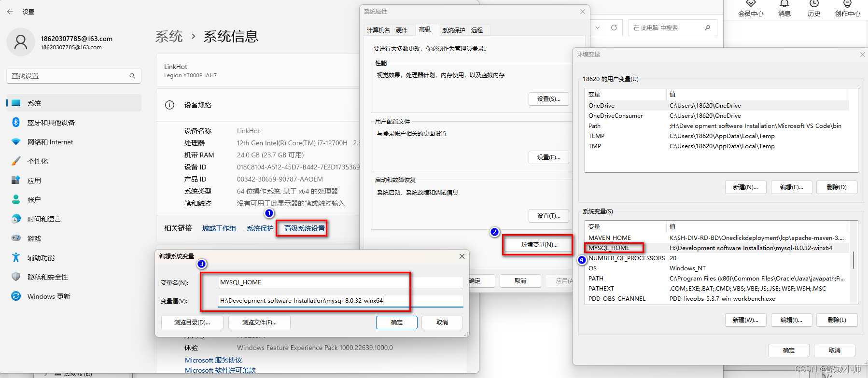This screenshot has height=378, width=868.
Task: Click the Find a setting search box
Action: click(x=74, y=76)
